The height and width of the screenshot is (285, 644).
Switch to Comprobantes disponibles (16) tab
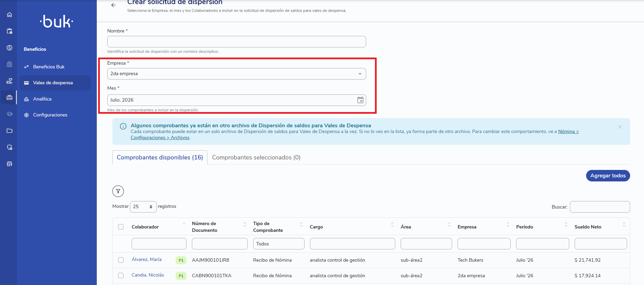pos(160,157)
